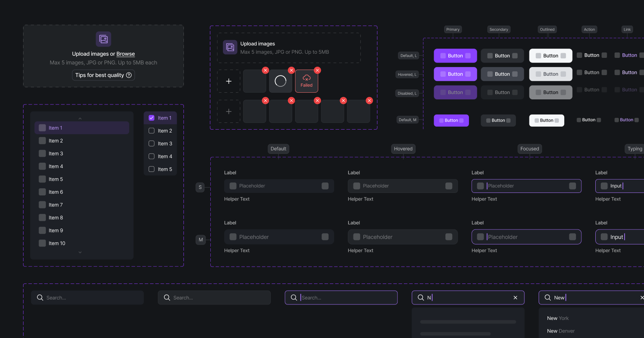Click the help icon beside Tips for best quality
This screenshot has width=644, height=338.
(129, 75)
